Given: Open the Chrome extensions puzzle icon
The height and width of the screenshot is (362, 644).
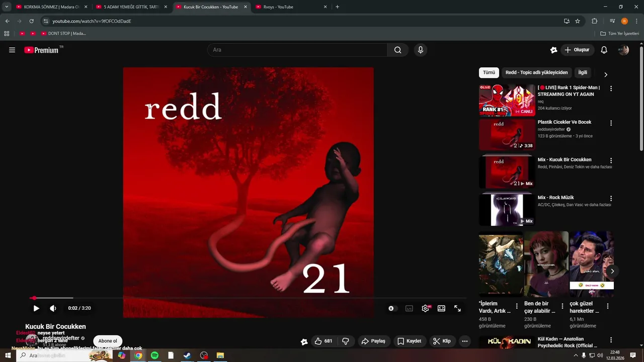Looking at the screenshot, I should pos(595,21).
